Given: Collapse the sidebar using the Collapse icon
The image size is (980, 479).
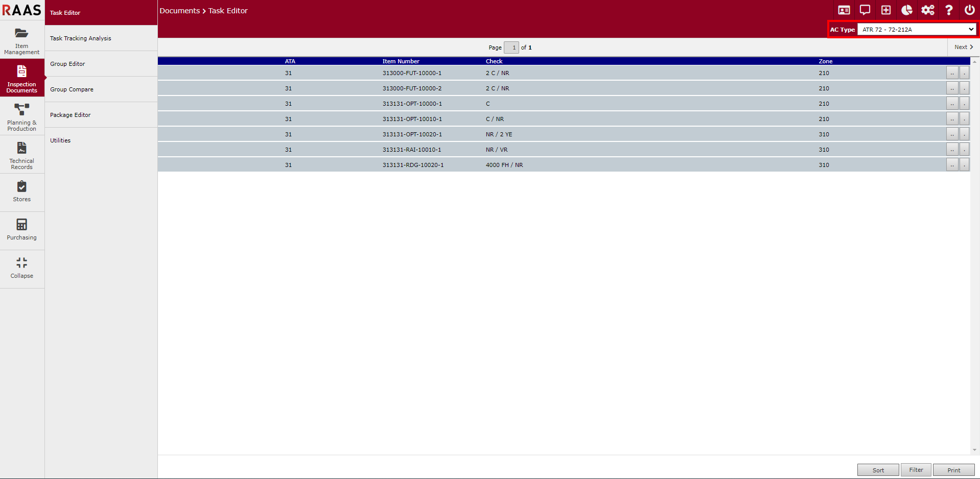Looking at the screenshot, I should pyautogui.click(x=21, y=269).
